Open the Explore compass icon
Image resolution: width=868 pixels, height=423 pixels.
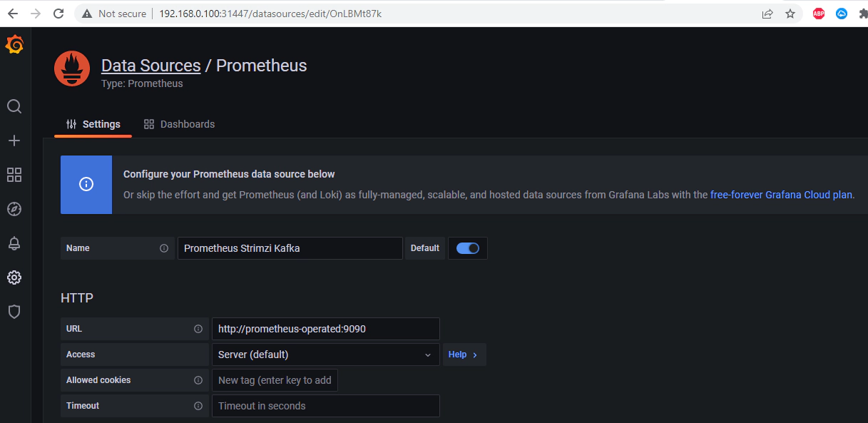pos(14,209)
